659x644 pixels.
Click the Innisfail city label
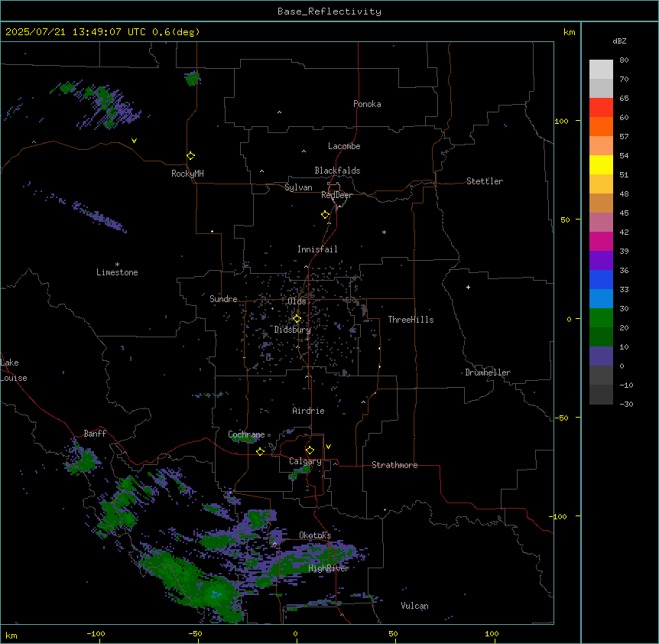point(317,249)
